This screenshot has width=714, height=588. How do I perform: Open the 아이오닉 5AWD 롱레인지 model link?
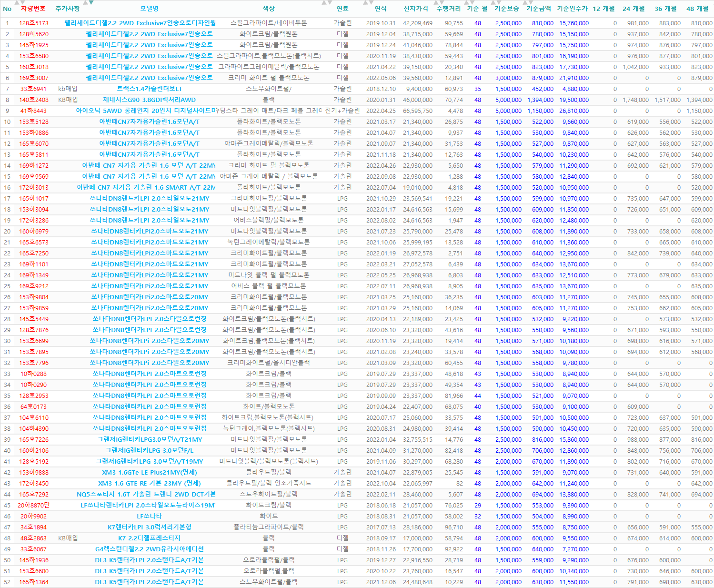(x=146, y=111)
